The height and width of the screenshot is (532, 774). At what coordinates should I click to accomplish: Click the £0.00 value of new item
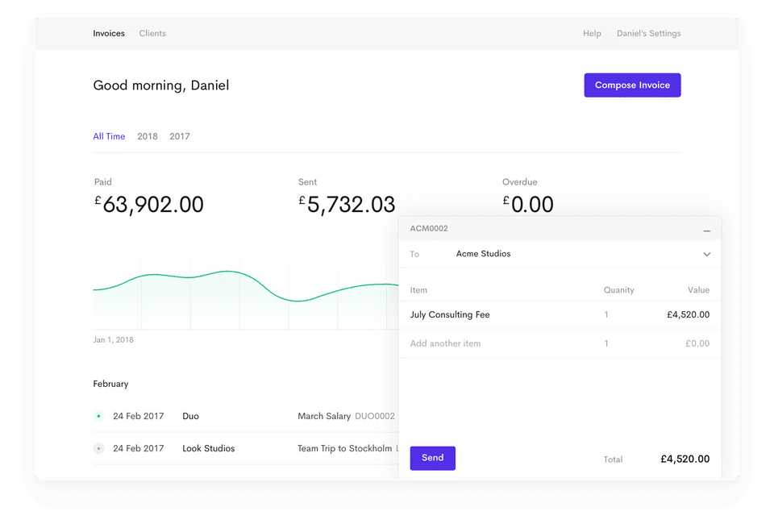click(697, 343)
